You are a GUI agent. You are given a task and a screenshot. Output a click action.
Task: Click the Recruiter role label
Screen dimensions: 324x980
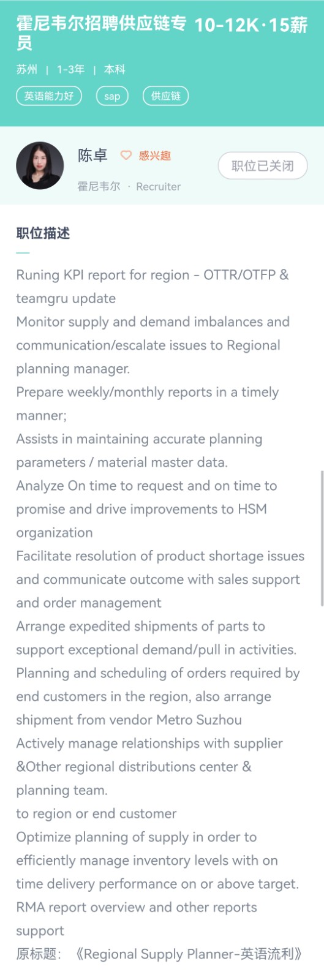point(158,187)
